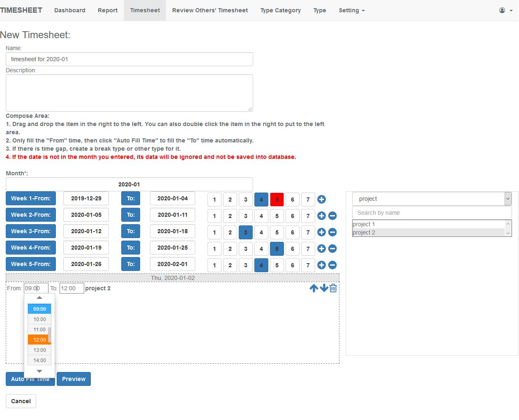519x420 pixels.
Task: Add a week after Week 2
Action: (x=322, y=216)
